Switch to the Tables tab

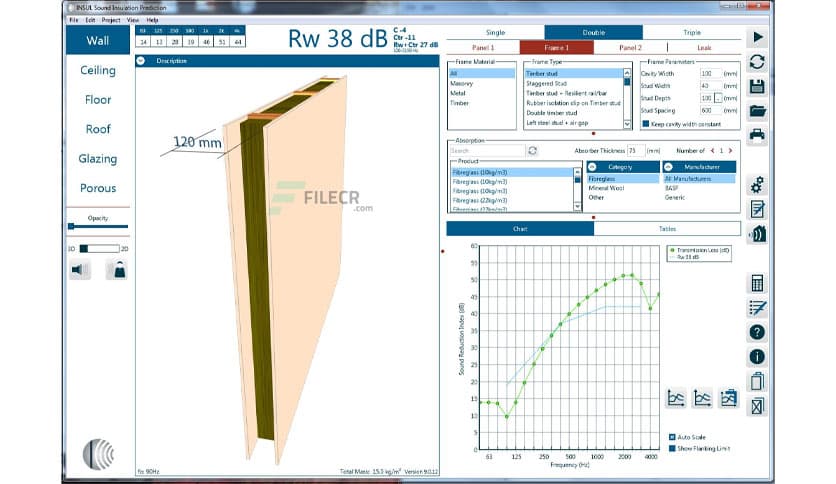point(667,229)
